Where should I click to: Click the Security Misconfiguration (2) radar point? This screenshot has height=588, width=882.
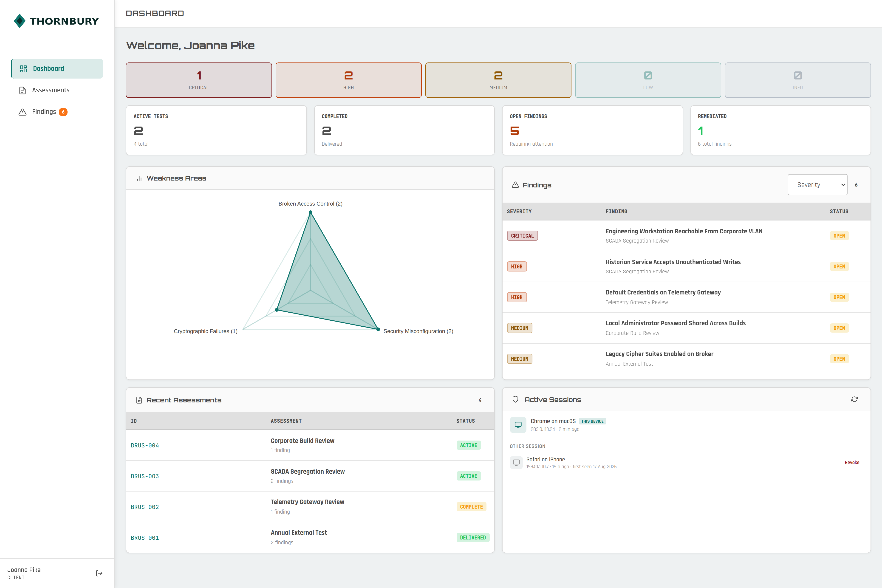(378, 329)
